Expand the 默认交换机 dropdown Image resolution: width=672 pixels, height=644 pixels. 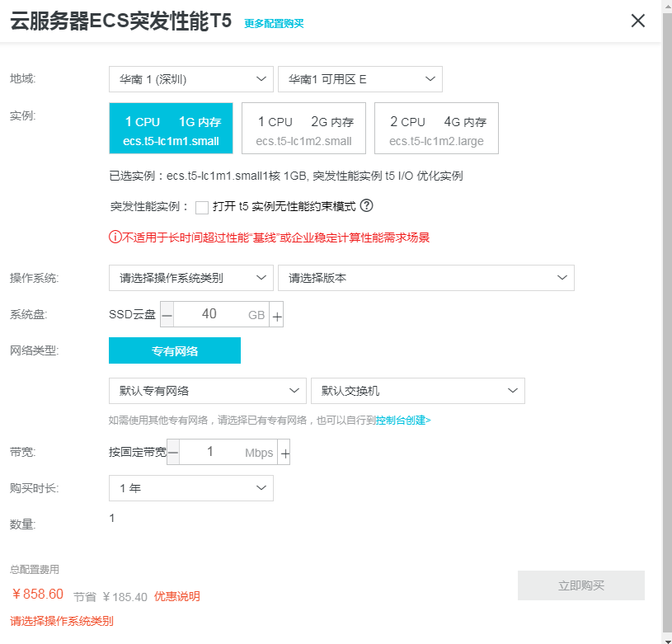point(418,391)
